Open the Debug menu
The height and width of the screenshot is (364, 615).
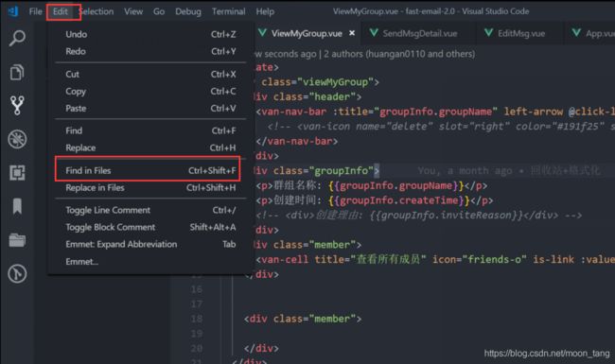coord(188,11)
